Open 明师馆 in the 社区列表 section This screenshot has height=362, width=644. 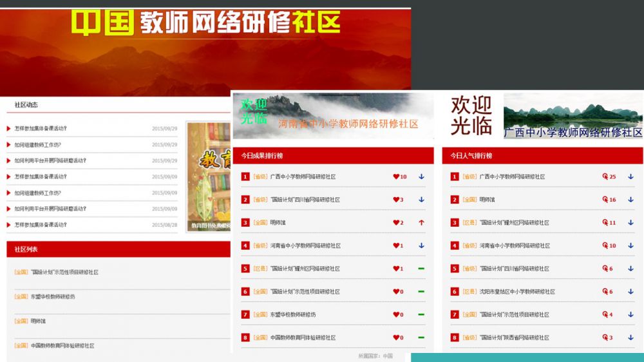(x=38, y=321)
